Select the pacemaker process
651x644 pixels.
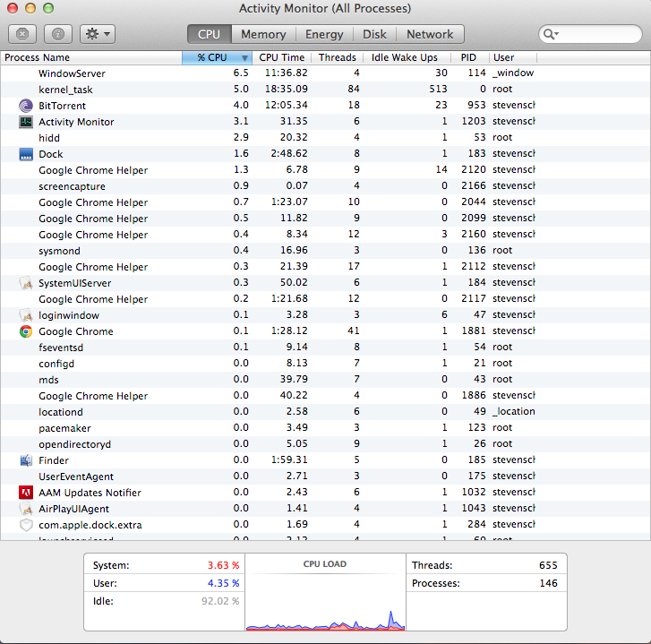click(326, 428)
